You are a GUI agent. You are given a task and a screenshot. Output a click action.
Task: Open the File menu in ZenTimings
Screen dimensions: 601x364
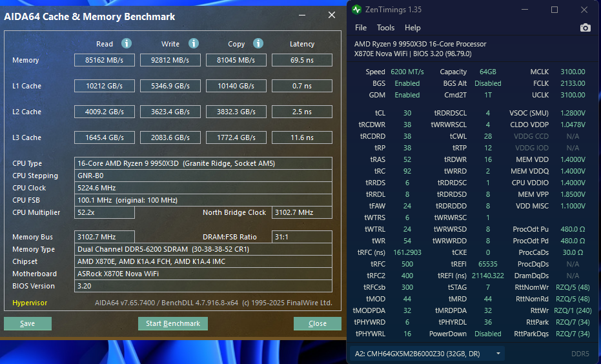(x=361, y=28)
